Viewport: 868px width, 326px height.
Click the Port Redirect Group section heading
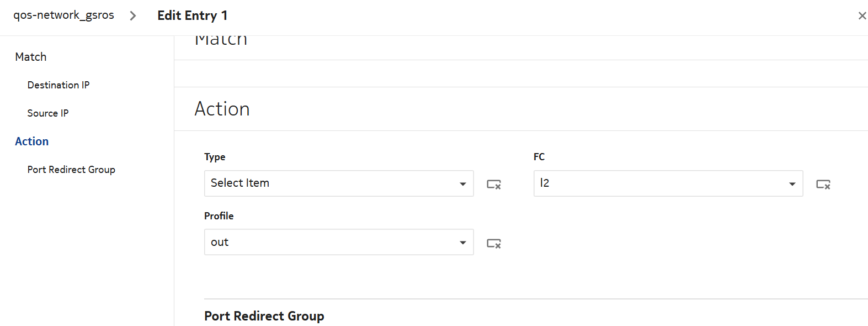coord(264,316)
